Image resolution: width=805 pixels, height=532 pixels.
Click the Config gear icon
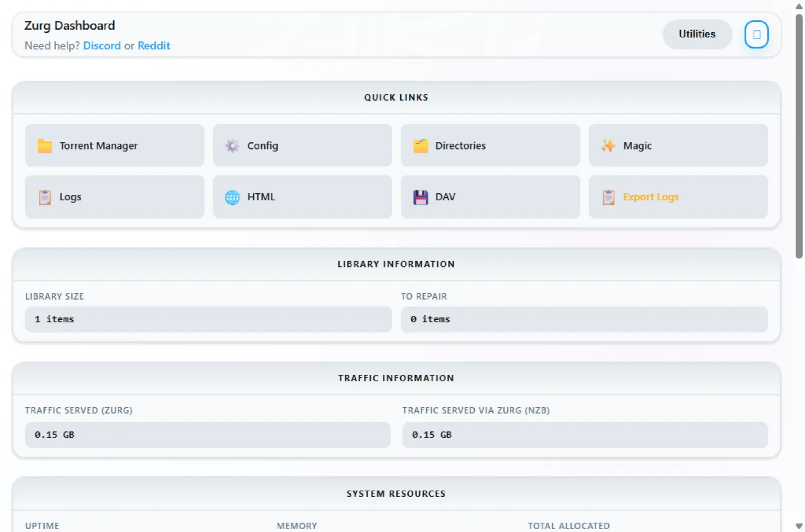[x=232, y=146]
